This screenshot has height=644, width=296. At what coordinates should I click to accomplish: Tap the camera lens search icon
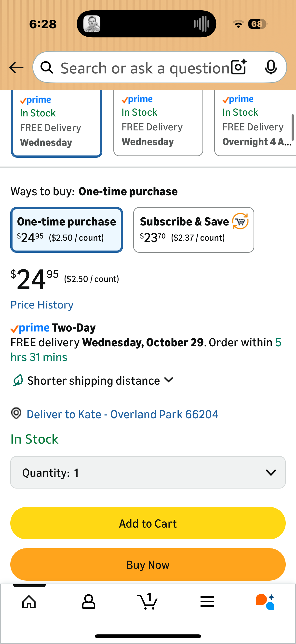point(239,67)
